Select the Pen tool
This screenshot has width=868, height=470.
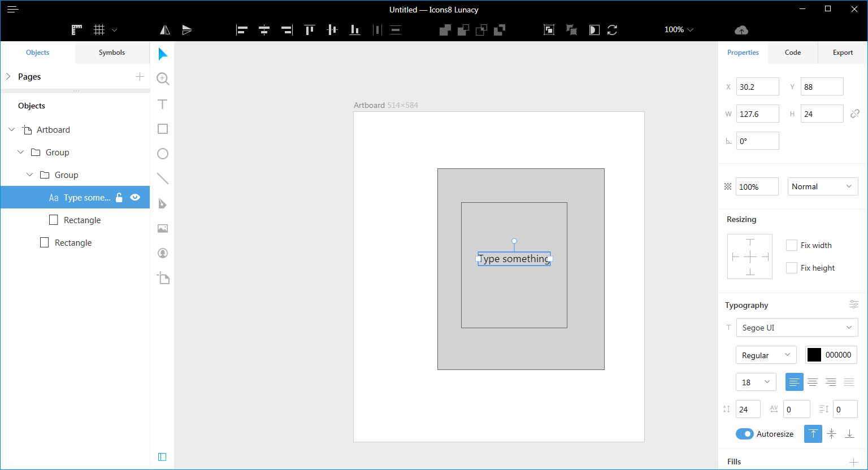163,203
